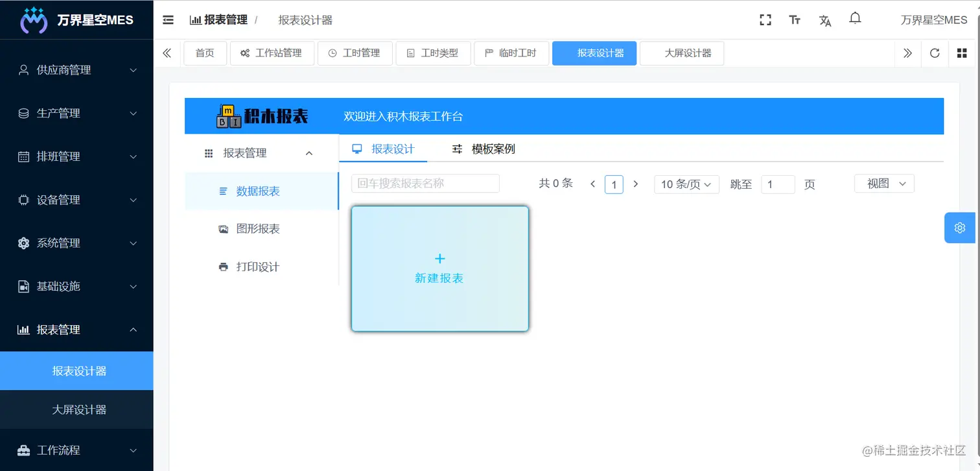Toggle fullscreen mode via the expand icon
The height and width of the screenshot is (471, 980).
[765, 19]
